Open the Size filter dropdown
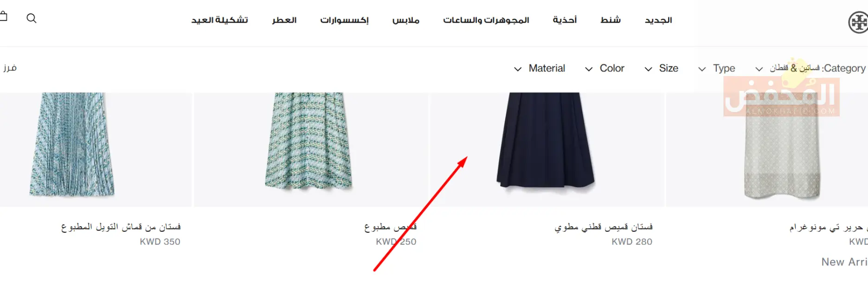This screenshot has width=868, height=281. 661,69
